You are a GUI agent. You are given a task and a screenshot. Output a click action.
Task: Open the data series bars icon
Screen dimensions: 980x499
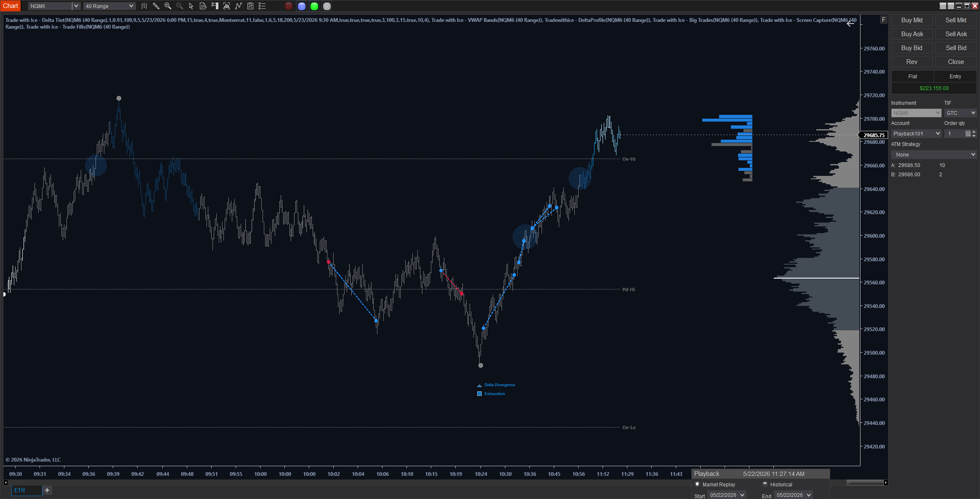pyautogui.click(x=226, y=6)
